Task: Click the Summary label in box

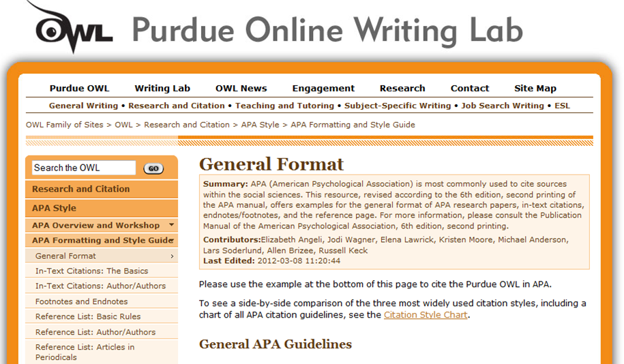Action: (226, 184)
